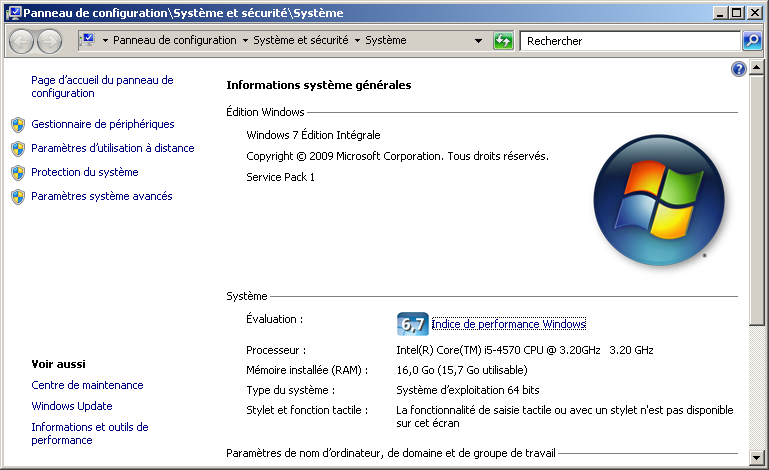Select Système et sécurité breadcrumb
This screenshot has width=769, height=470.
point(301,40)
